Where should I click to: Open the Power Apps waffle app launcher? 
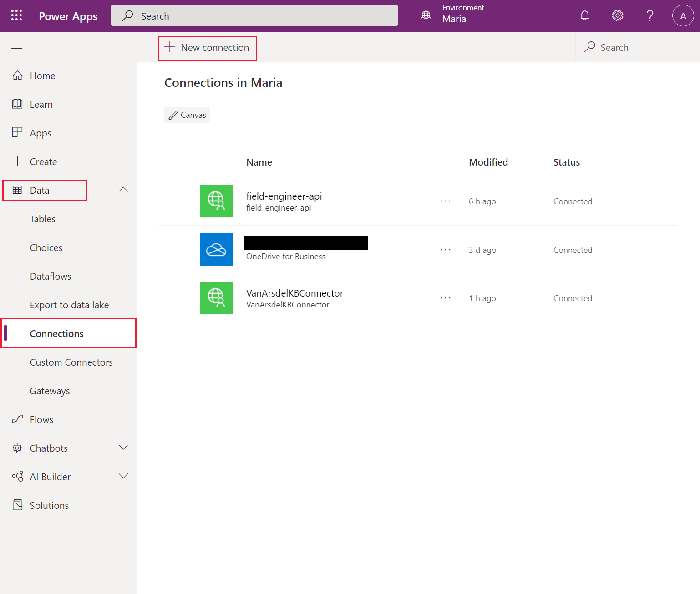pyautogui.click(x=16, y=15)
